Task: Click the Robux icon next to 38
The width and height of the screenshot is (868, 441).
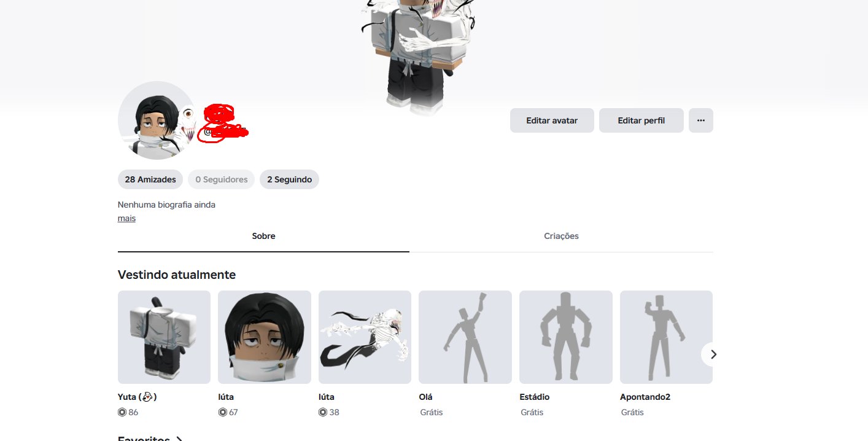Action: [x=323, y=412]
